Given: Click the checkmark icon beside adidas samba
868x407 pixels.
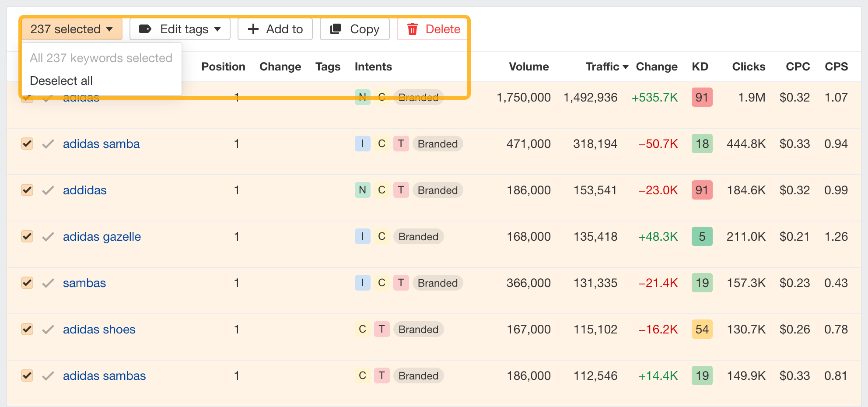Looking at the screenshot, I should coord(48,144).
